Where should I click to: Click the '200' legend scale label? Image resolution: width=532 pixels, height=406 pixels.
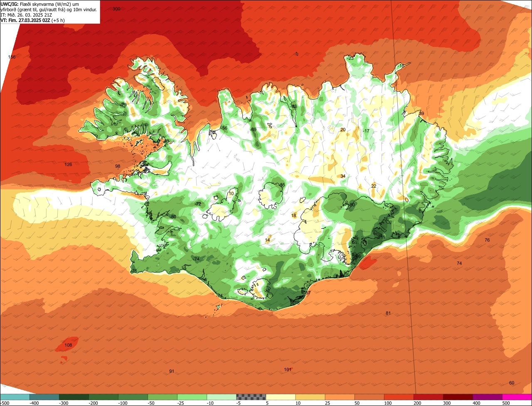pyautogui.click(x=417, y=403)
